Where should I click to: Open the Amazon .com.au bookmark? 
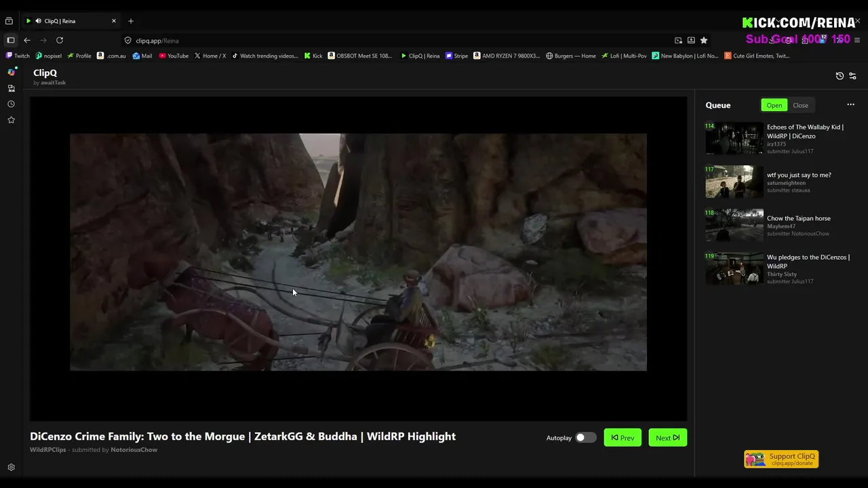coord(111,56)
